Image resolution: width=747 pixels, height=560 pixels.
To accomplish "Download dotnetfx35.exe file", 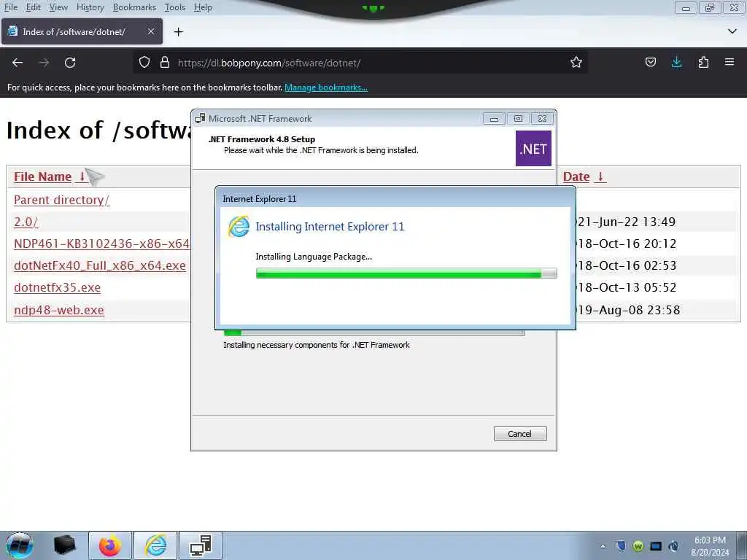I will (x=57, y=287).
